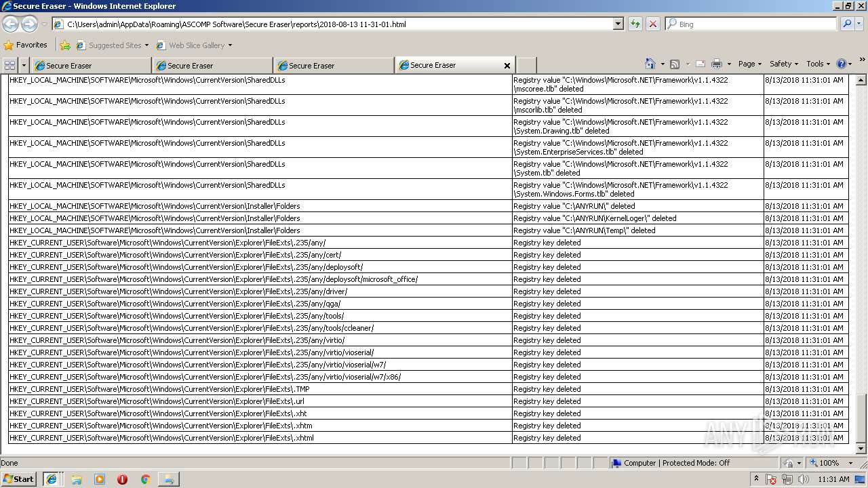
Task: Add page to Favorites bar icon
Action: [x=65, y=45]
